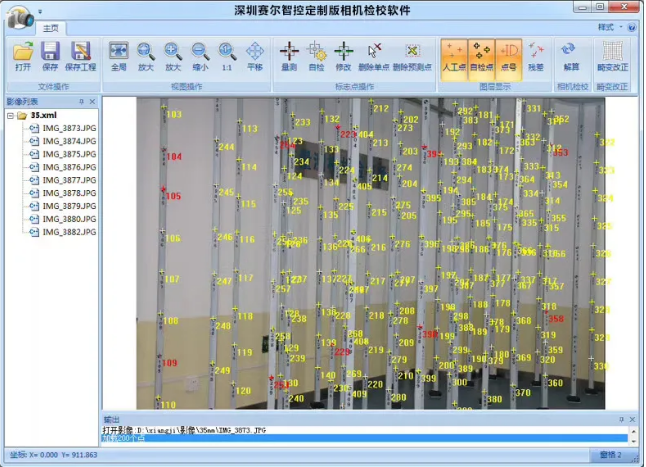This screenshot has width=646, height=467.
Task: Select the 全局 full-view icon
Action: (119, 56)
